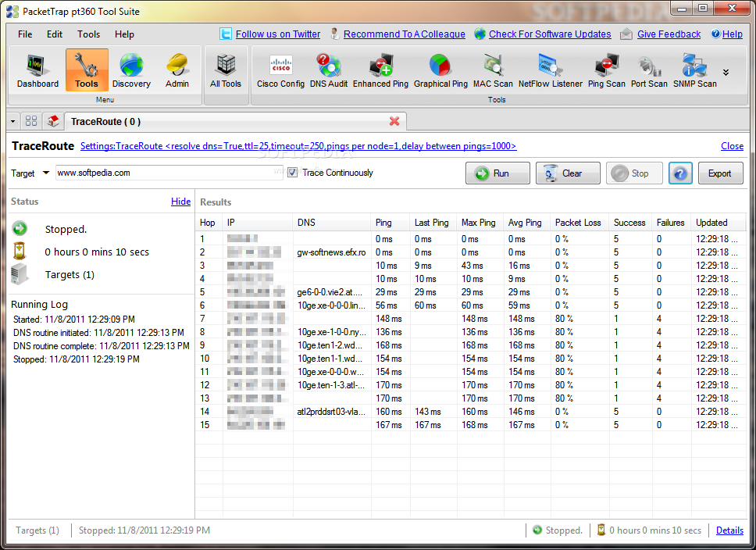The width and height of the screenshot is (756, 550).
Task: Open the Give Feedback link
Action: click(669, 34)
